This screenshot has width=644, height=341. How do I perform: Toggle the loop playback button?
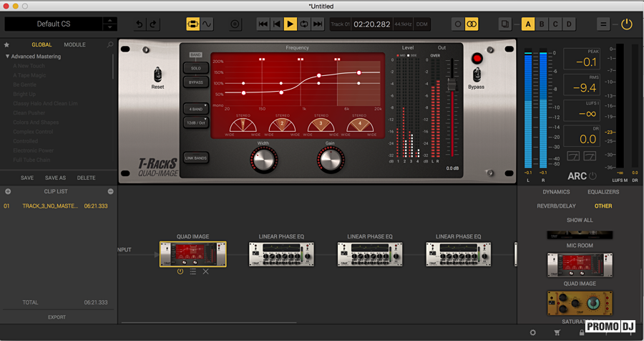(304, 24)
